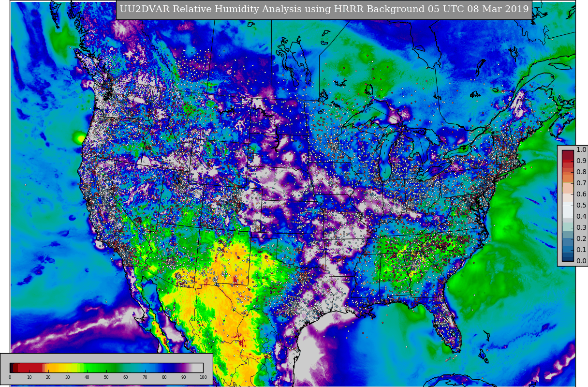Click the 60 tick label on humidity colorbar
This screenshot has width=588, height=387.
pos(126,377)
